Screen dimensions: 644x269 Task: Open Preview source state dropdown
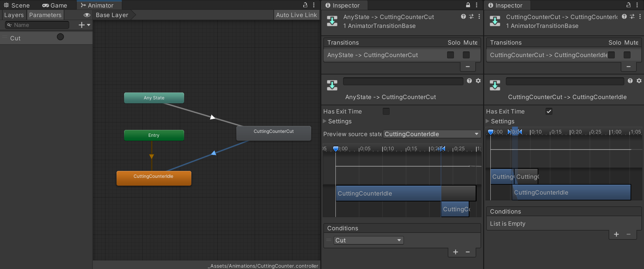[432, 134]
